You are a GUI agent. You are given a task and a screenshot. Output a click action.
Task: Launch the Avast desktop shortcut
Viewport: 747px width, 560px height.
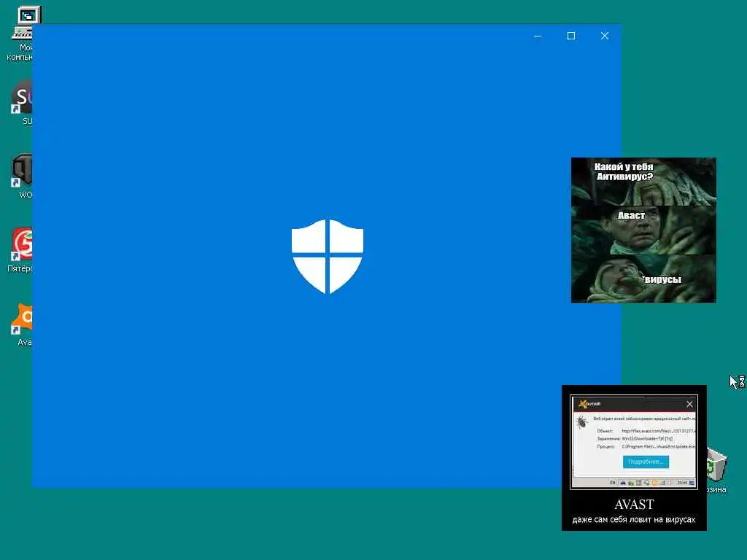[22, 323]
